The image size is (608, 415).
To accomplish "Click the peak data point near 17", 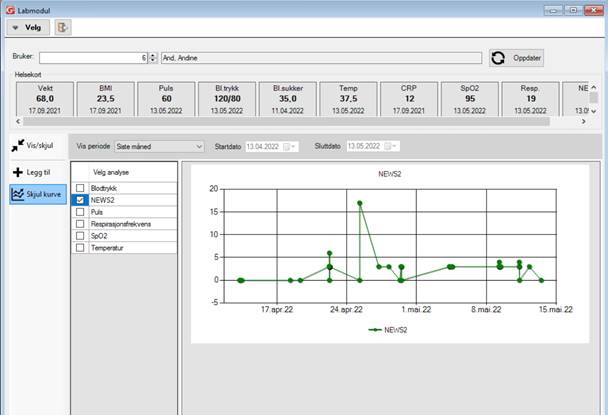I will (x=360, y=203).
